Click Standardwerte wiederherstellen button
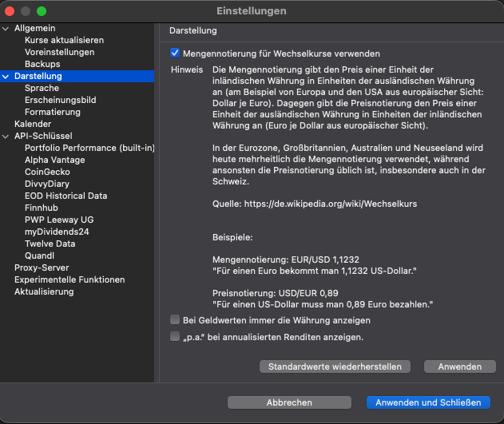This screenshot has height=424, width=504. pos(335,367)
